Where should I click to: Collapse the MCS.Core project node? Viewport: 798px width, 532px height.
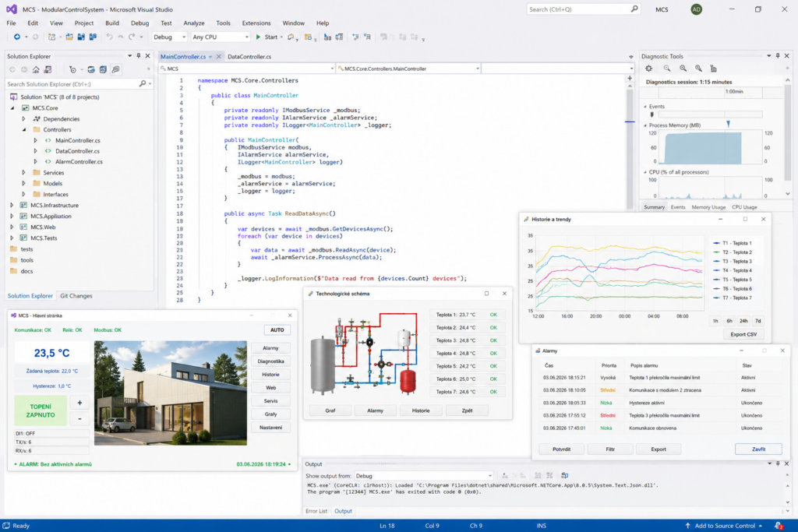point(12,107)
